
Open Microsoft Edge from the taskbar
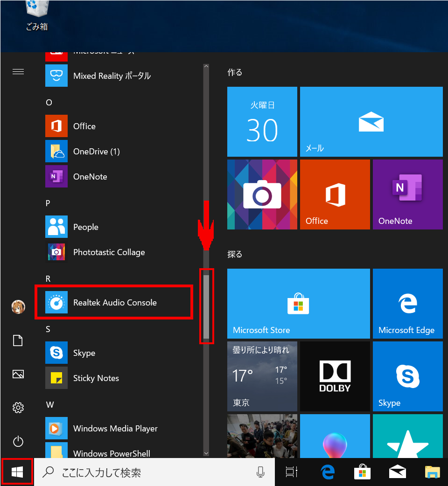click(x=328, y=472)
